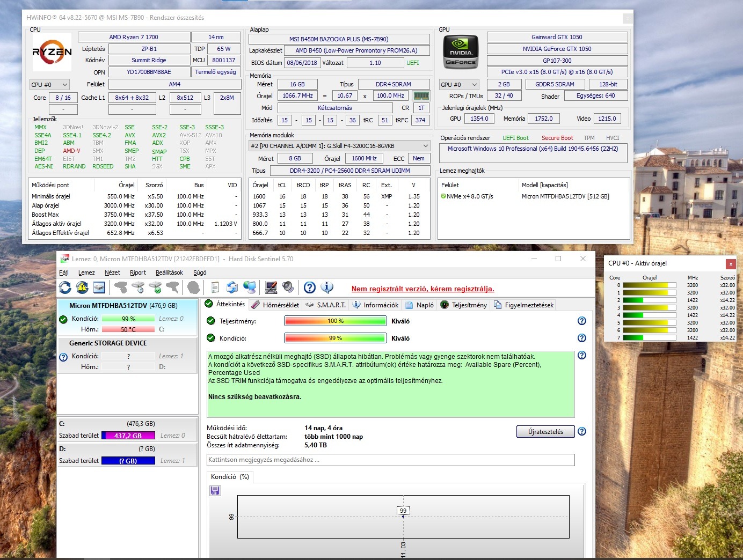The width and height of the screenshot is (743, 560).
Task: Click the Microsoft Windows 10 Professional OS text
Action: (x=533, y=149)
